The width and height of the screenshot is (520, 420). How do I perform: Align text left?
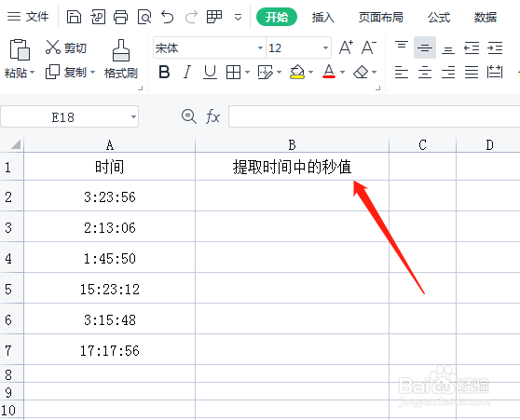point(402,72)
